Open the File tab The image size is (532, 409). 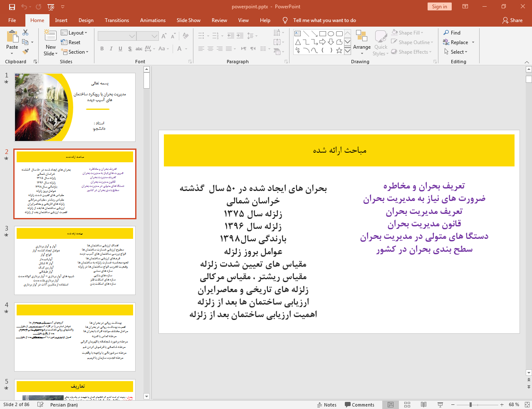pyautogui.click(x=12, y=20)
